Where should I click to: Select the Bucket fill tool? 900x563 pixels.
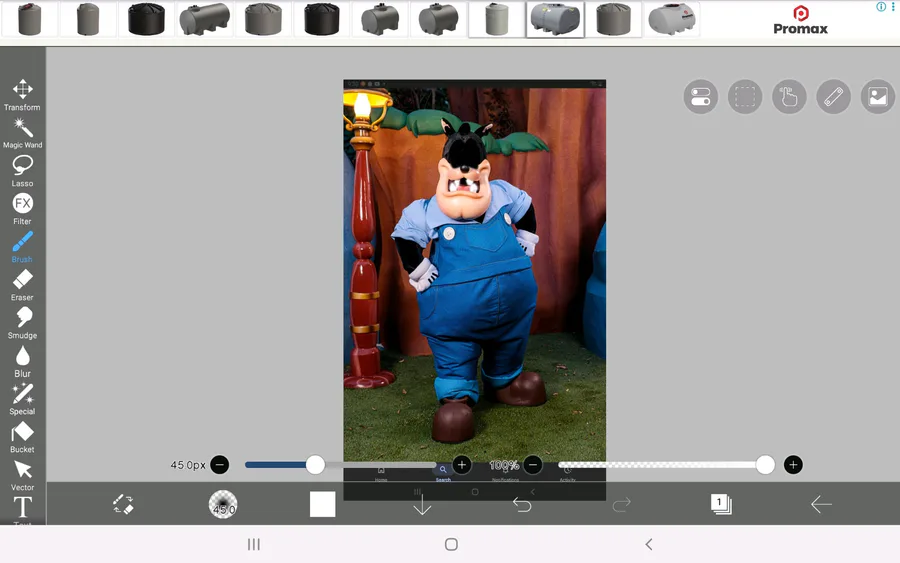(x=22, y=437)
